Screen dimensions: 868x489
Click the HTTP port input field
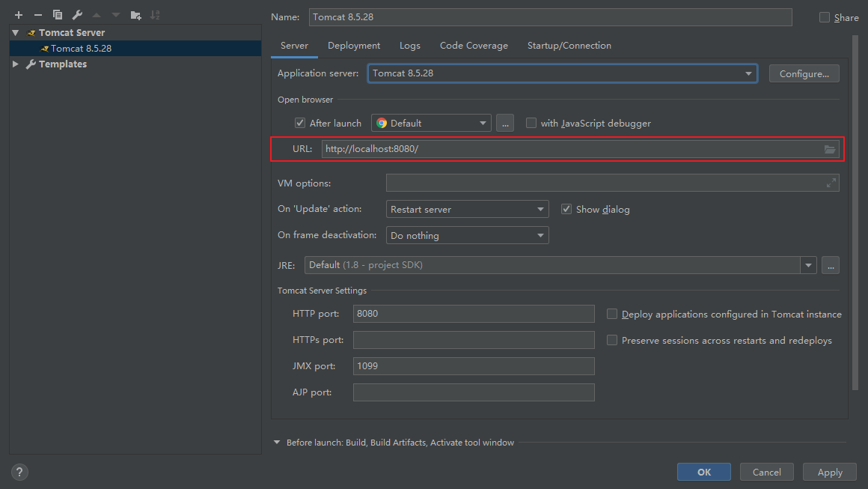click(473, 314)
